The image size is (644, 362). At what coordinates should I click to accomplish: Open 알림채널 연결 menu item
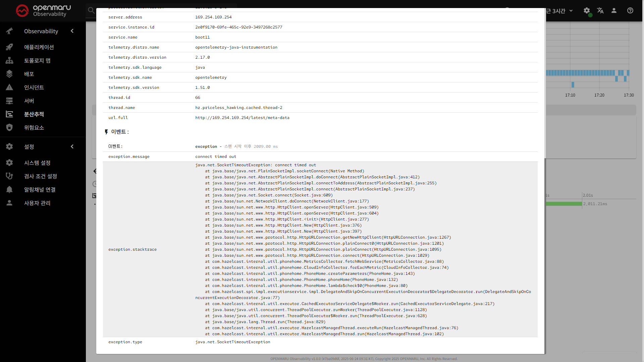tap(40, 190)
